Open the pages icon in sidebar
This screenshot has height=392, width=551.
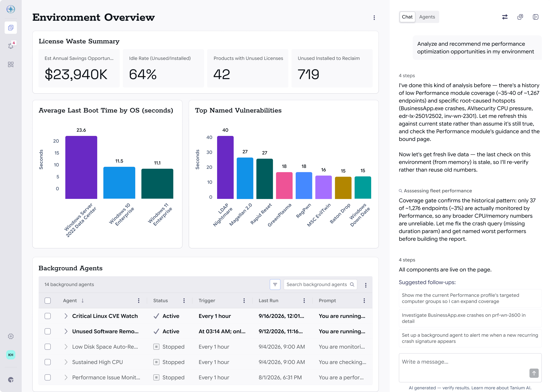coord(11,28)
